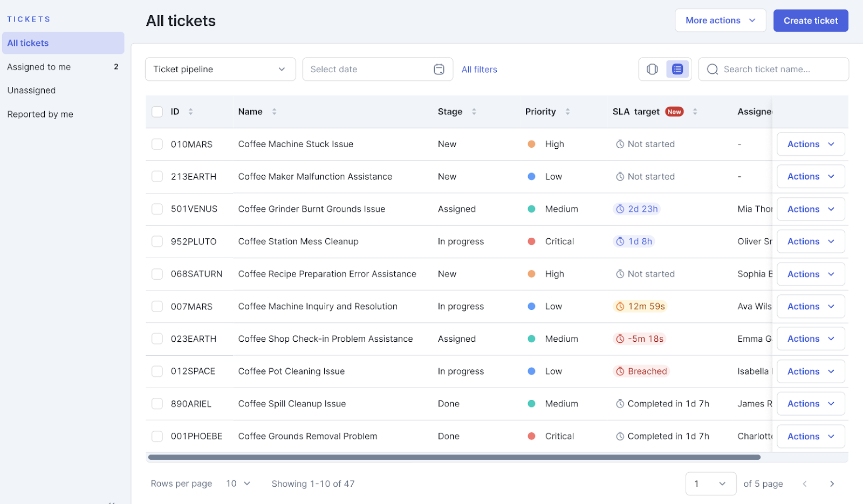Click the Create ticket button

pos(810,21)
